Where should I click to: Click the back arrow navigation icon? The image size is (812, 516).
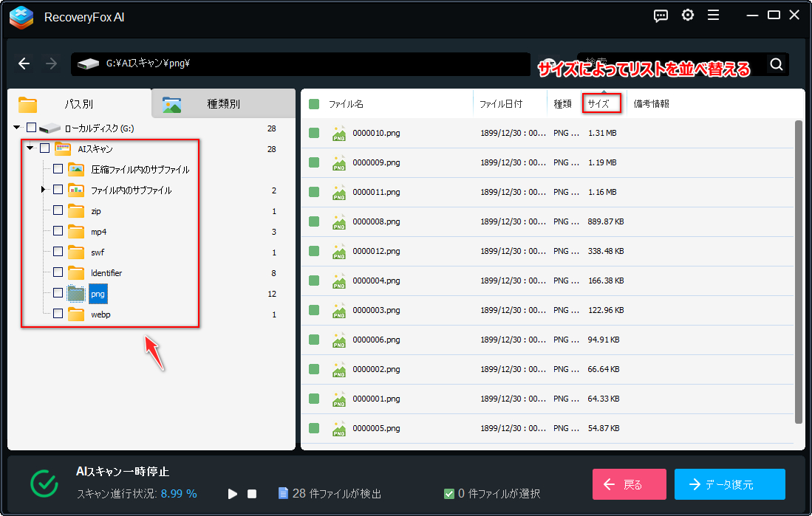(24, 64)
